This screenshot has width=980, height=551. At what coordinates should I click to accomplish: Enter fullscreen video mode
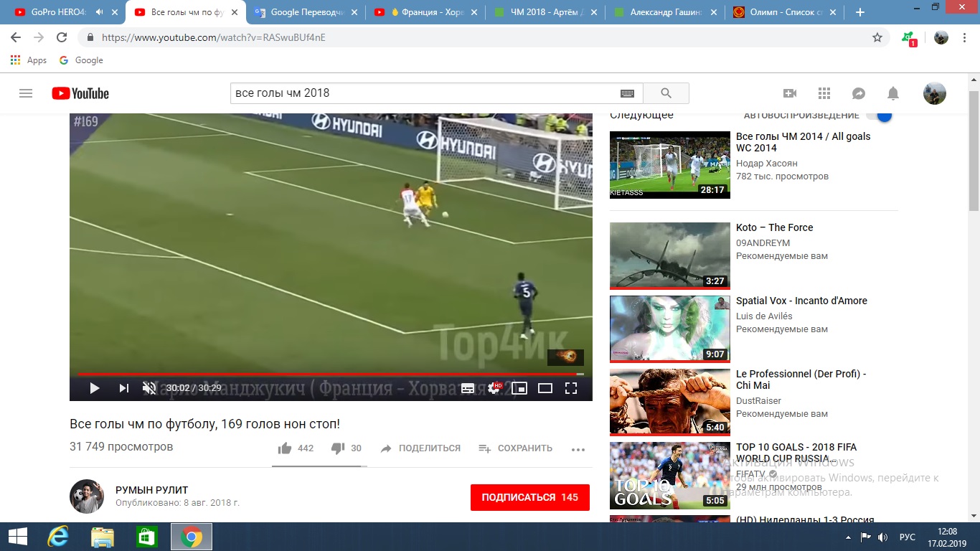coord(571,388)
